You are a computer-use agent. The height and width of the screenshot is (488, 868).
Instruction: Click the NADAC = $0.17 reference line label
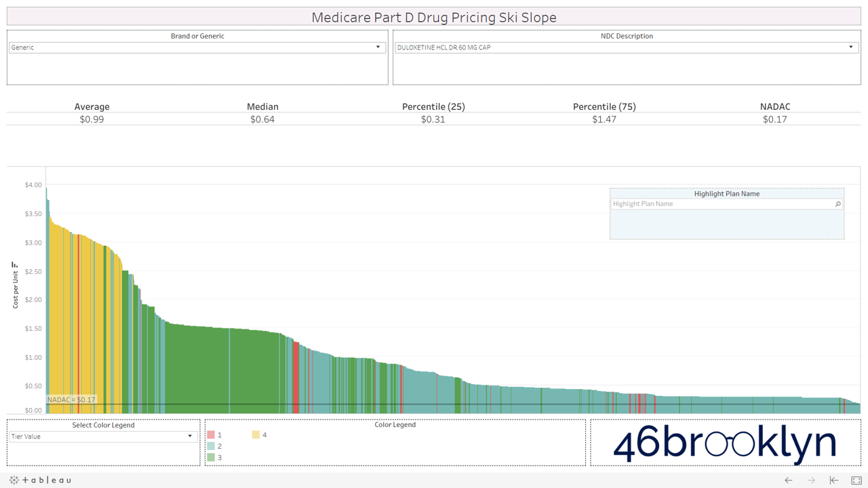click(x=71, y=400)
